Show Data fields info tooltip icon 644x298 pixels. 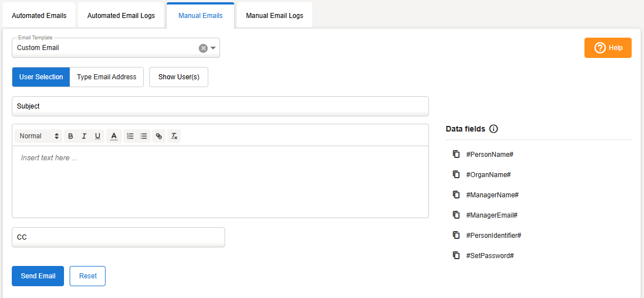point(494,129)
